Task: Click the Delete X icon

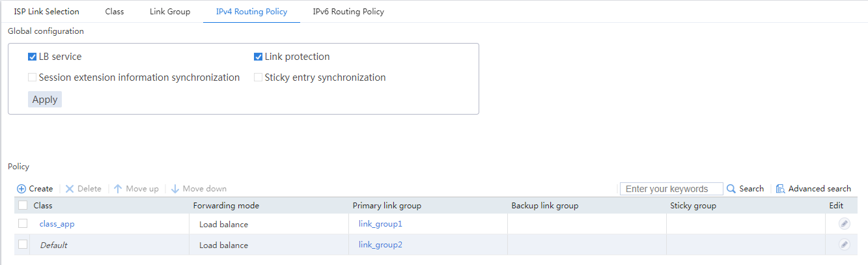Action: (x=70, y=189)
